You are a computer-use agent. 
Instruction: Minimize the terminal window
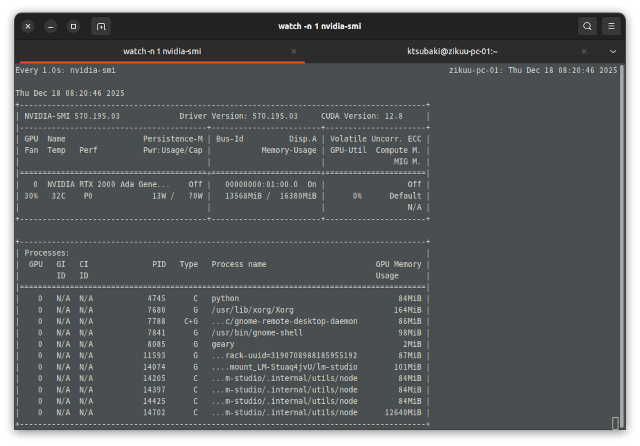click(x=50, y=26)
